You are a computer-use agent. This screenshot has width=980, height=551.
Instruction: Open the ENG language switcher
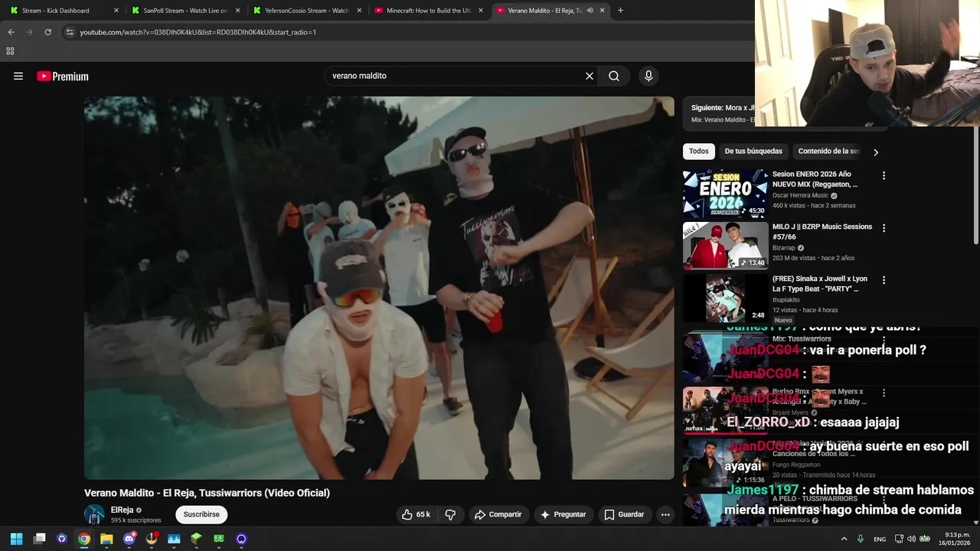[880, 539]
